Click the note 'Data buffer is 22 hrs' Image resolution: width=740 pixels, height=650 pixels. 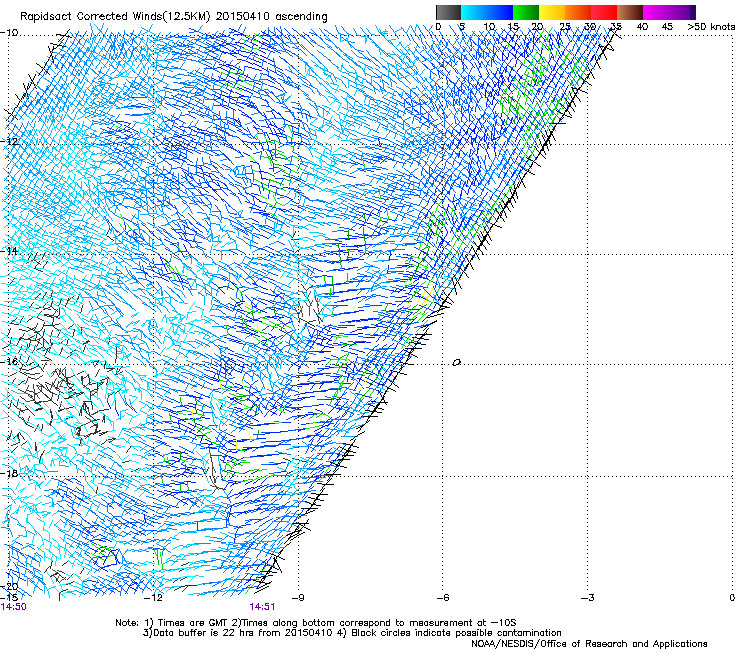(202, 633)
